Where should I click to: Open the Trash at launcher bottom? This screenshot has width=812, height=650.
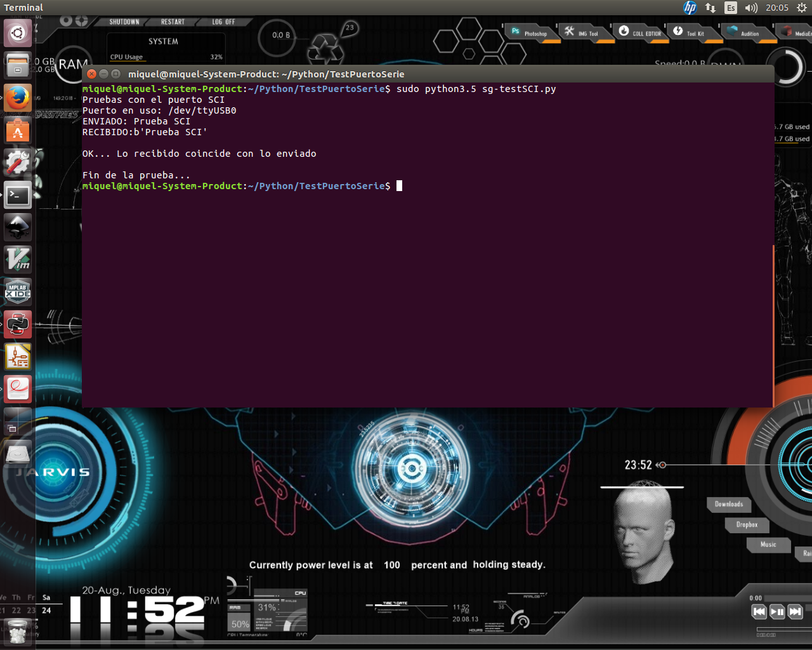tap(18, 632)
